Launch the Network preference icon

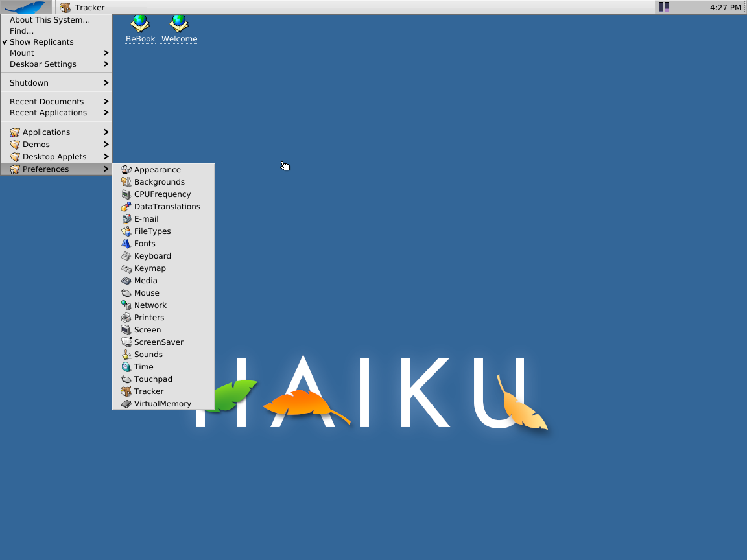coord(126,305)
